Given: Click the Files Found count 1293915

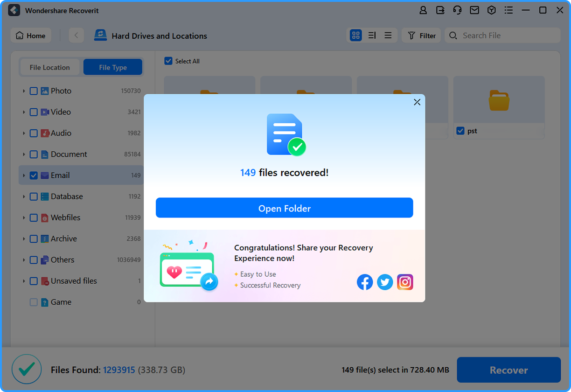Looking at the screenshot, I should click(119, 370).
